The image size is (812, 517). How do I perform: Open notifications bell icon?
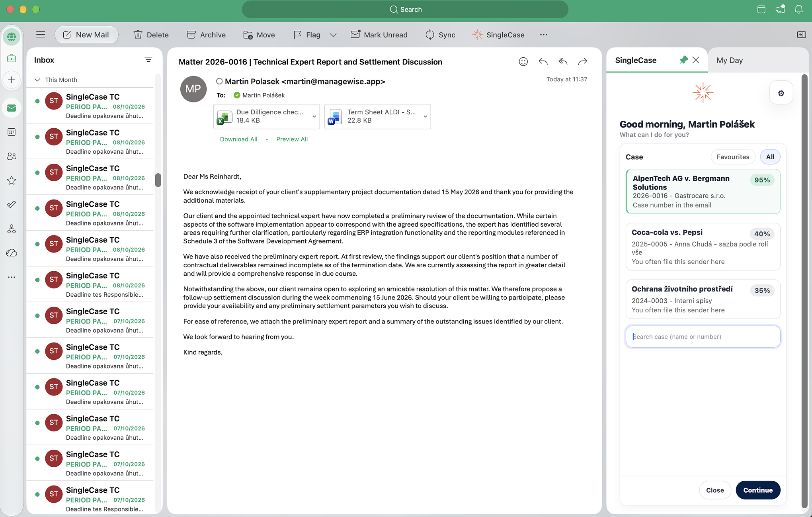[x=798, y=9]
